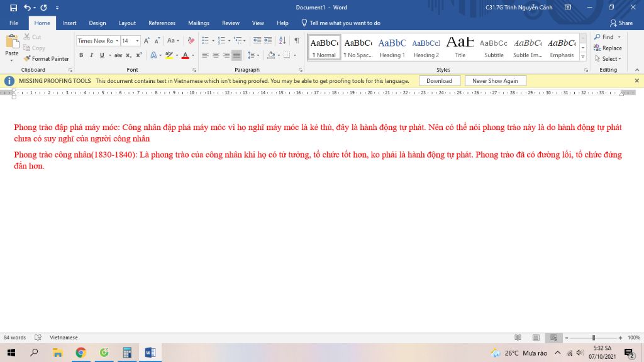Apply the Title style
Screen dimensions: 644x362
(460, 48)
